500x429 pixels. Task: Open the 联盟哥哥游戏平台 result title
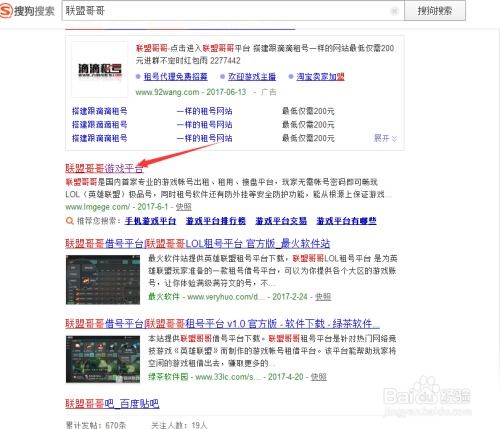[104, 169]
